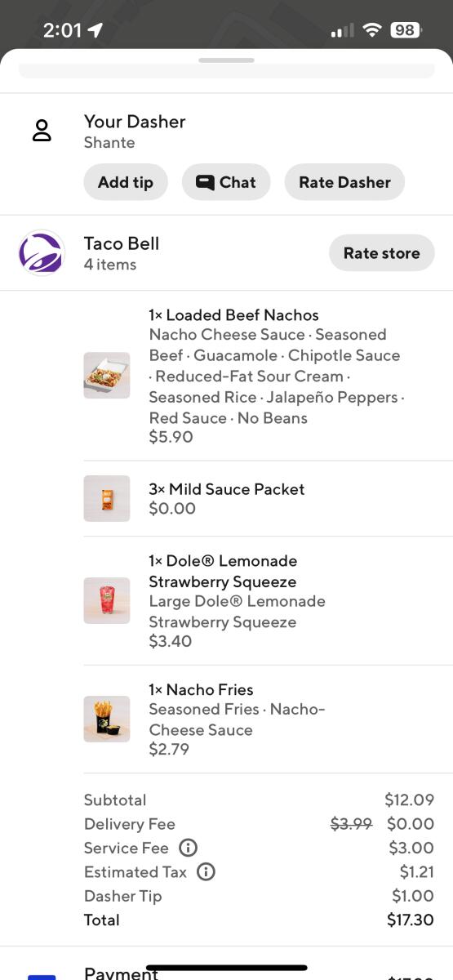View the Mild Sauce Packet thumbnail

pyautogui.click(x=107, y=499)
